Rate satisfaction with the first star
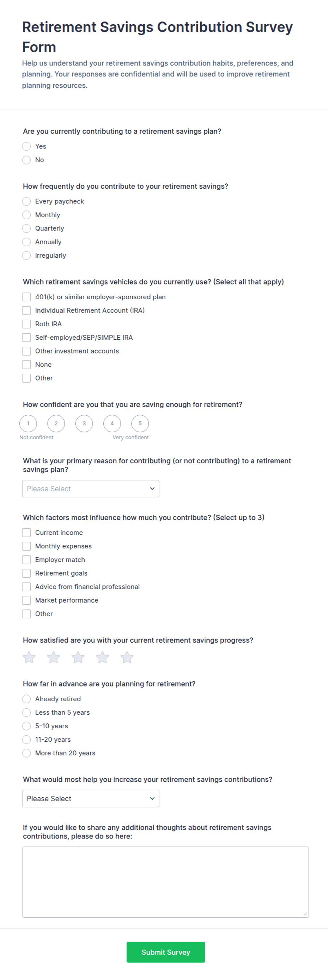 29,657
